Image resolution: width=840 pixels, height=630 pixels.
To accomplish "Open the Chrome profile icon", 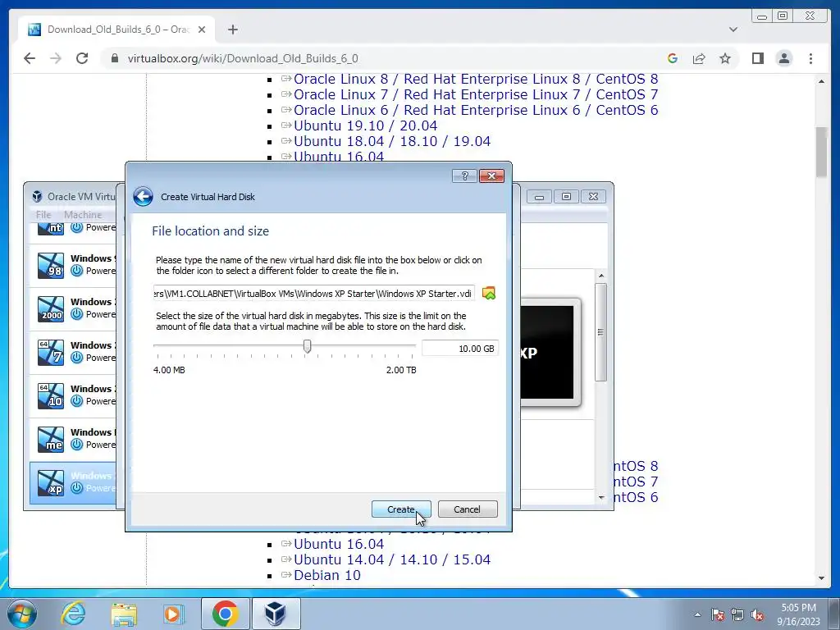I will [x=784, y=58].
